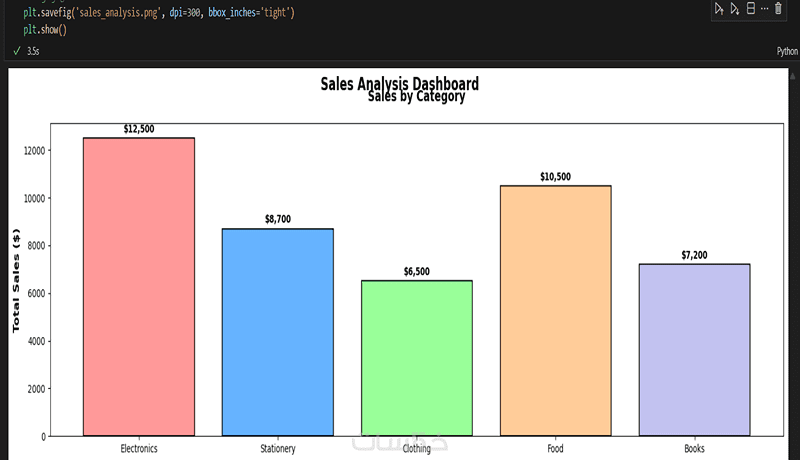Click the green Clothing bar
The height and width of the screenshot is (460, 800).
[416, 358]
